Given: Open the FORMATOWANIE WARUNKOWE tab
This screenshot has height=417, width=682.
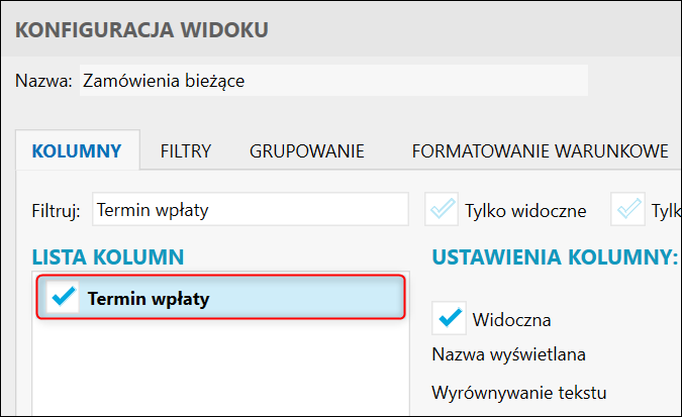Looking at the screenshot, I should [x=539, y=152].
